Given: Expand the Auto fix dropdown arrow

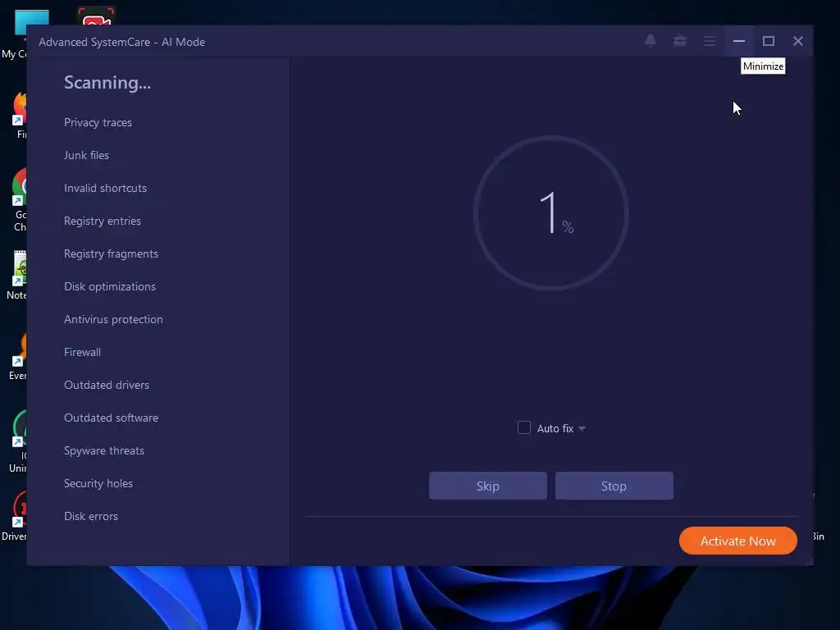Looking at the screenshot, I should tap(582, 428).
